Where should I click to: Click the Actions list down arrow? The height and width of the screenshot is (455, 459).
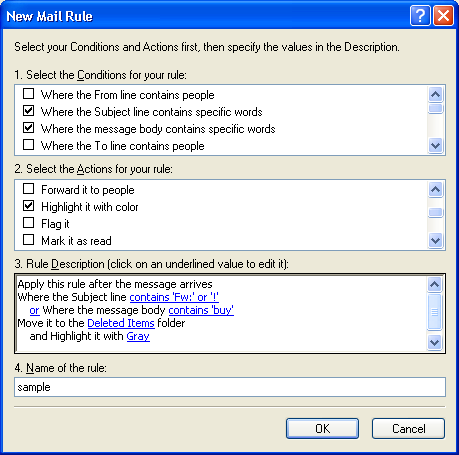click(x=435, y=240)
